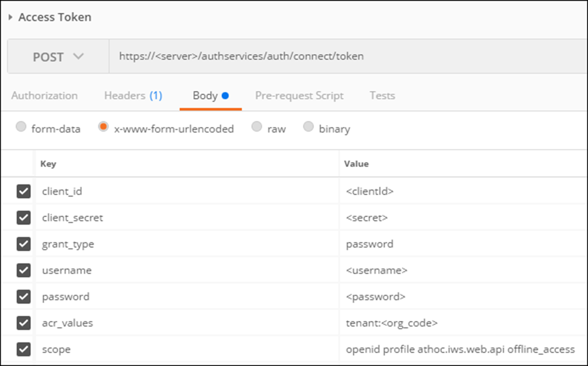Screen dimensions: 588x366
Task: Disable the scope parameter checkbox
Action: (24, 349)
